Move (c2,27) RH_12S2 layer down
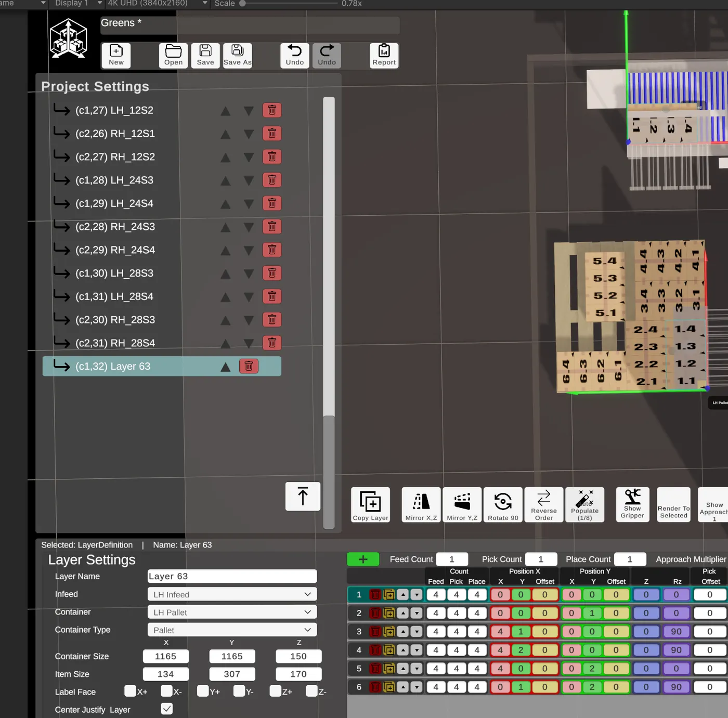The height and width of the screenshot is (718, 728). pyautogui.click(x=249, y=157)
